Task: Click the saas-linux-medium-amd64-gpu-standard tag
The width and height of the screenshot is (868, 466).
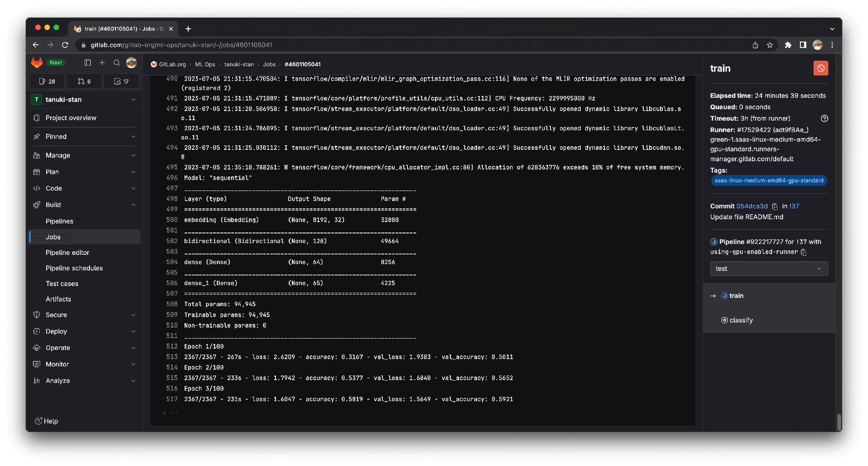Action: 769,180
